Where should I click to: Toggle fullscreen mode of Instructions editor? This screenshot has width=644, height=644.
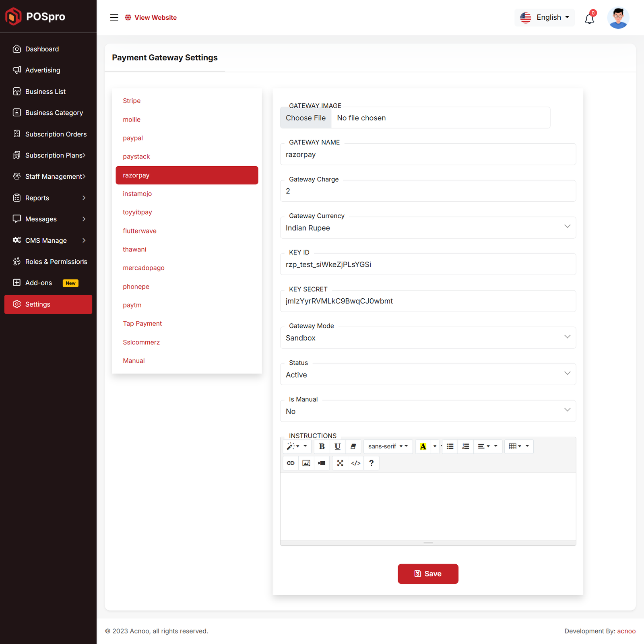[x=340, y=463]
